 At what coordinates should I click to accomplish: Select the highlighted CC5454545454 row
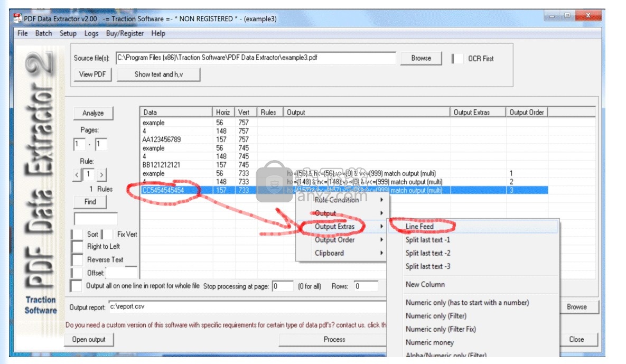tap(344, 190)
